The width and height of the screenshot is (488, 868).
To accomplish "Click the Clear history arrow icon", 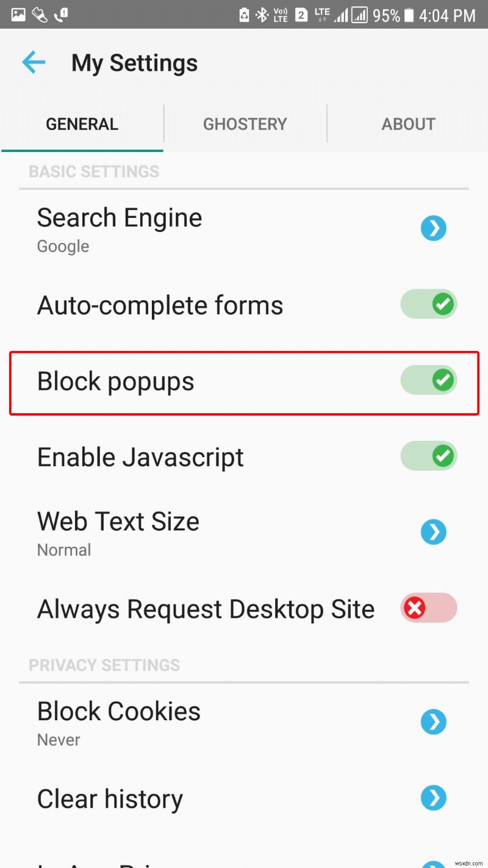I will tap(434, 798).
